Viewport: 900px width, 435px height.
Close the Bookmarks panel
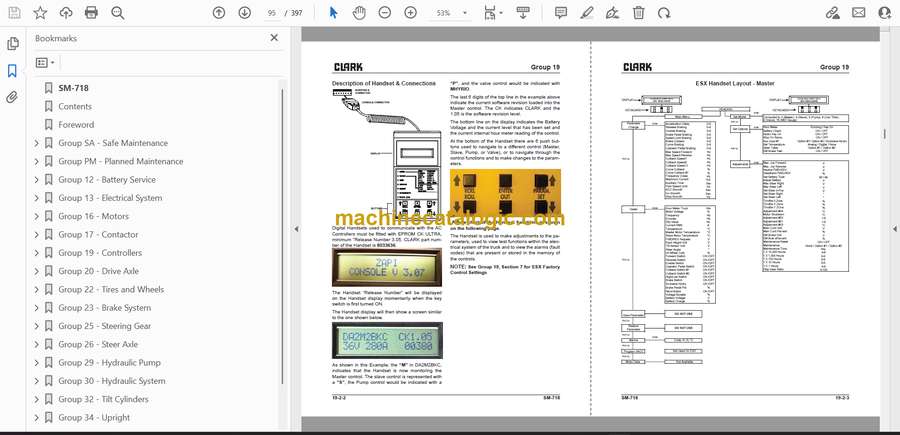[x=274, y=38]
